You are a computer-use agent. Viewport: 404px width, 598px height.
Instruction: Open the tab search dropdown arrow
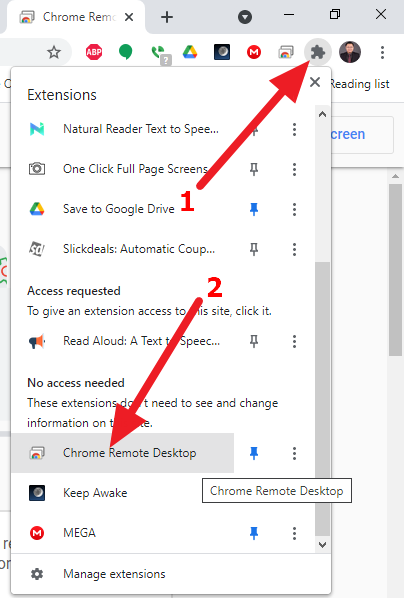tap(245, 17)
